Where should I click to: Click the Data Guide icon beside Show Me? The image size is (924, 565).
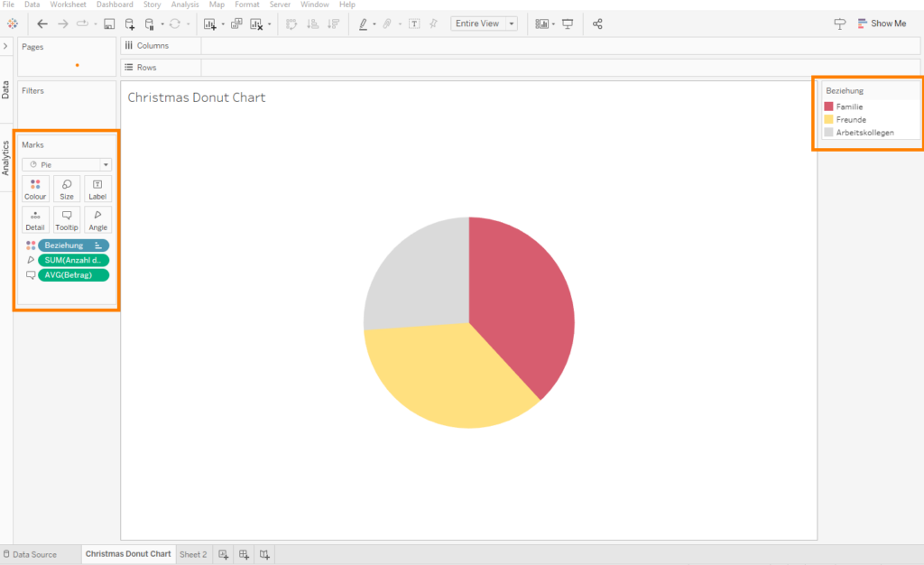(x=840, y=23)
